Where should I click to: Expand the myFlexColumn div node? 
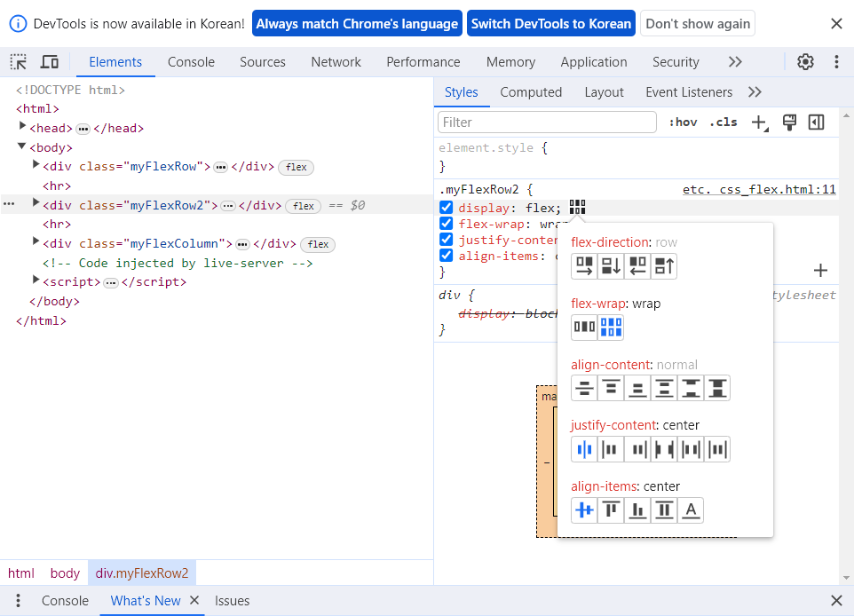tap(36, 241)
